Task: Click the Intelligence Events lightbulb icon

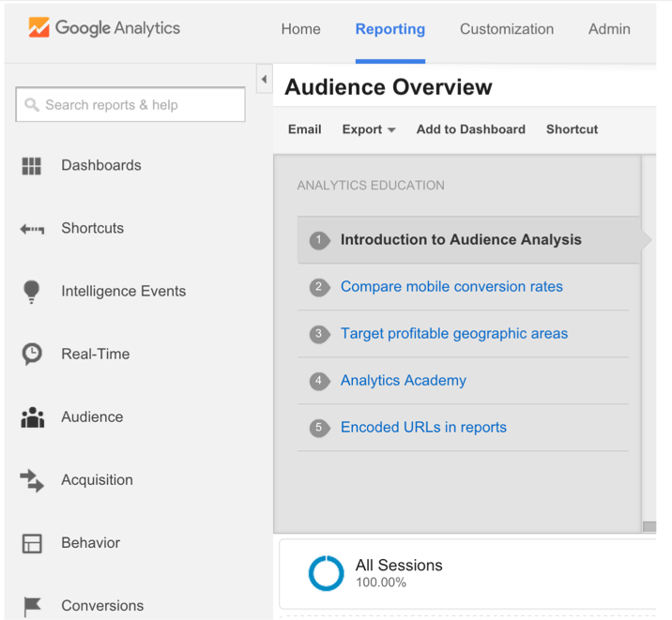Action: point(31,292)
